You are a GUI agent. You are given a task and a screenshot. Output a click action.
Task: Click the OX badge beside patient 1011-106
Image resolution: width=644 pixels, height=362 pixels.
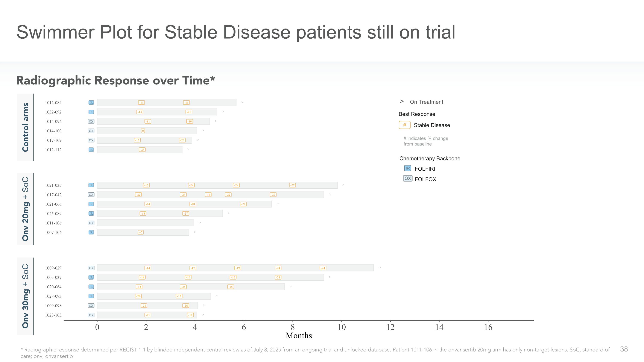[x=91, y=223]
